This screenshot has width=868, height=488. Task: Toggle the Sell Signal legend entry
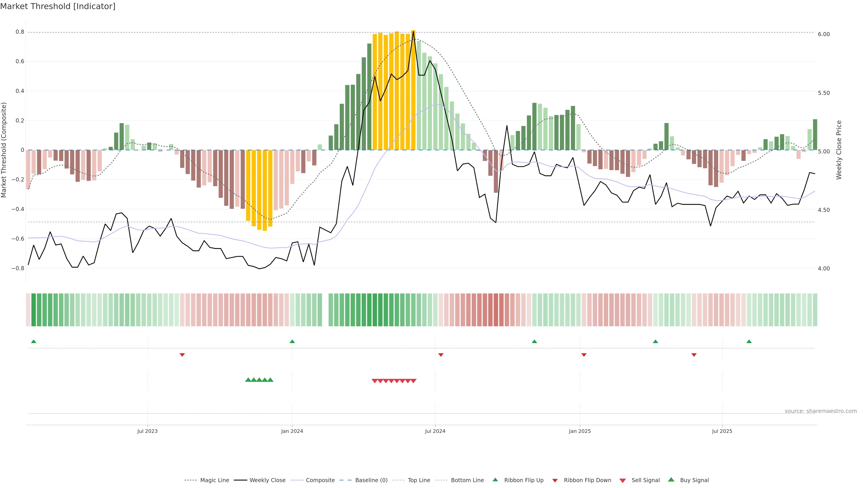645,480
